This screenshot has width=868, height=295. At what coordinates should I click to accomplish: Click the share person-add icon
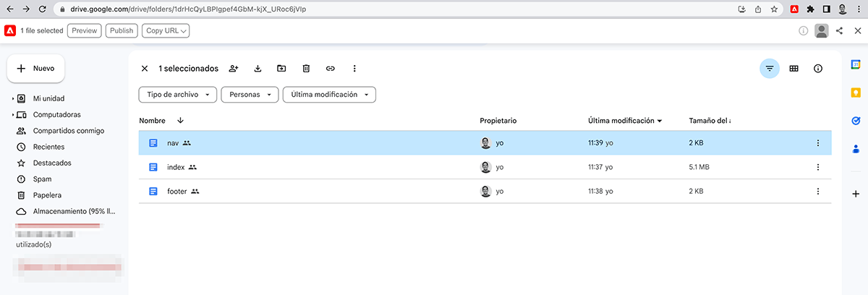point(234,69)
